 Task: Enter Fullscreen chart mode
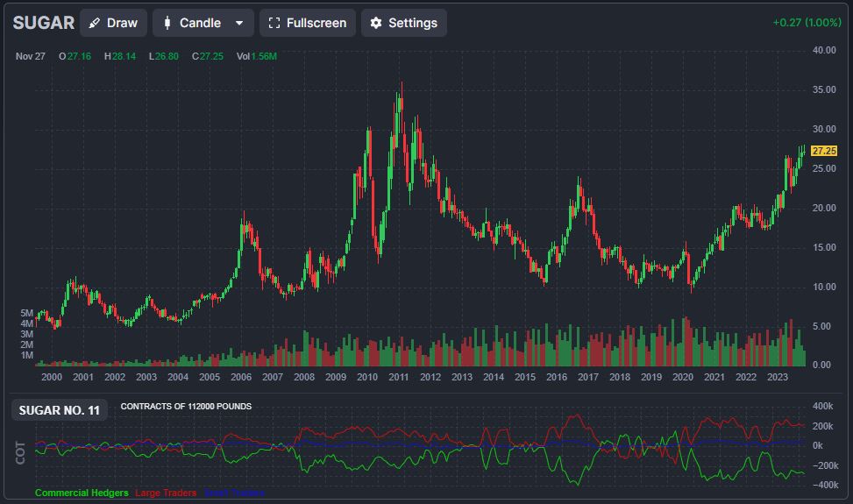(307, 23)
